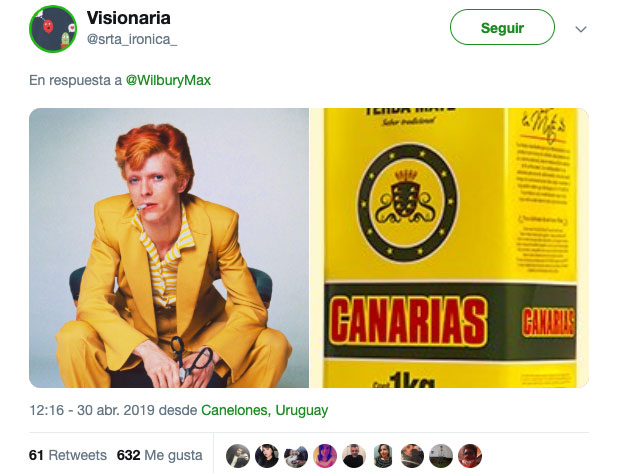Open the second liker's dark-haired avatar
Viewport: 617px width, 473px height.
(267, 456)
